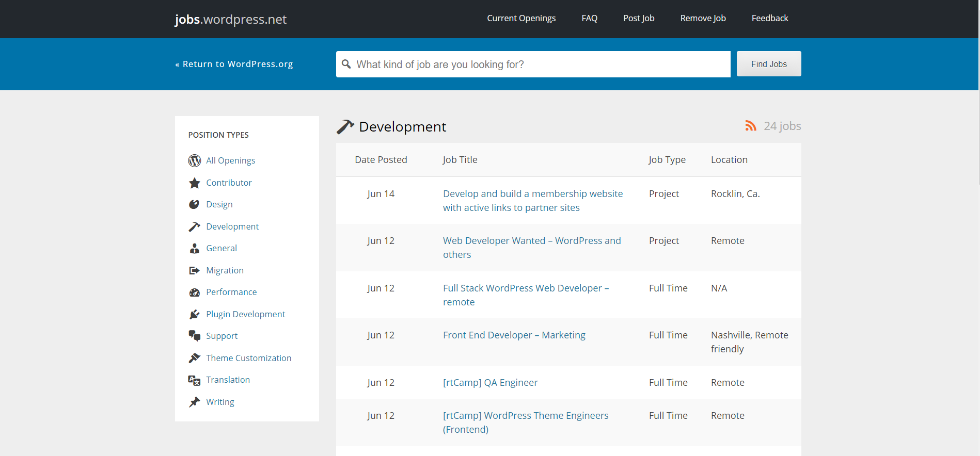Open the [rtCamp] QA Engineer job
980x456 pixels.
(490, 383)
